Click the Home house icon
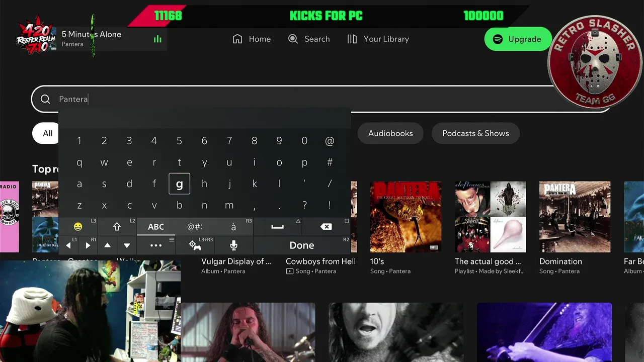The height and width of the screenshot is (362, 644). click(237, 39)
